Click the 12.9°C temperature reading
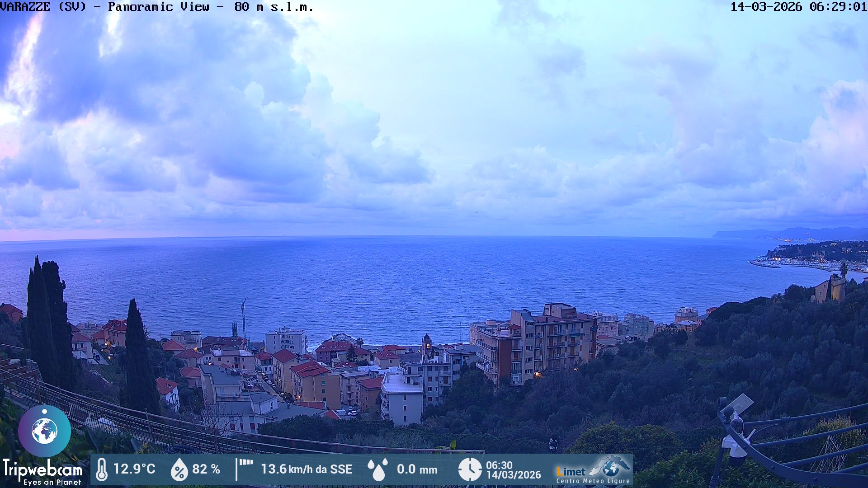Viewport: 868px width, 488px height. tap(134, 469)
